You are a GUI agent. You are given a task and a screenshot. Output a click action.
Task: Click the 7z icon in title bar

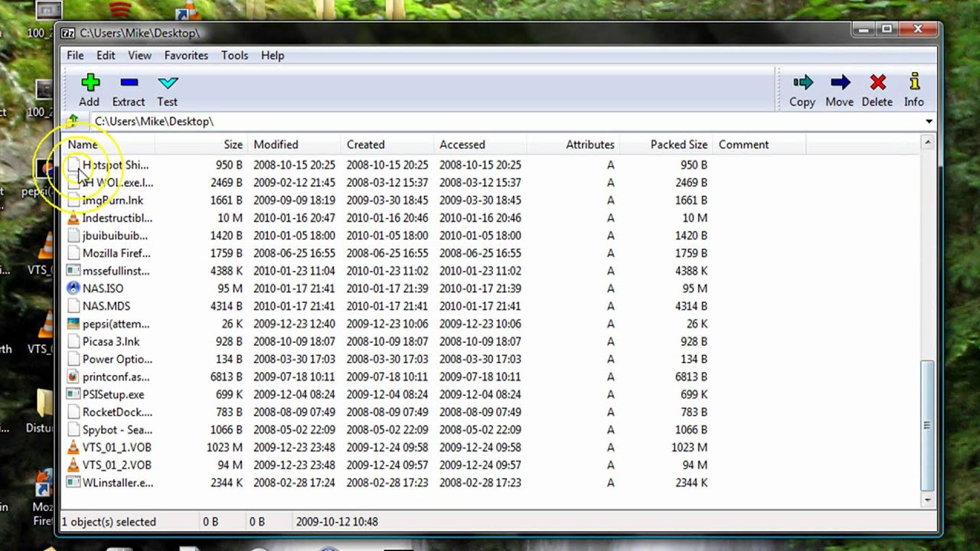point(68,33)
